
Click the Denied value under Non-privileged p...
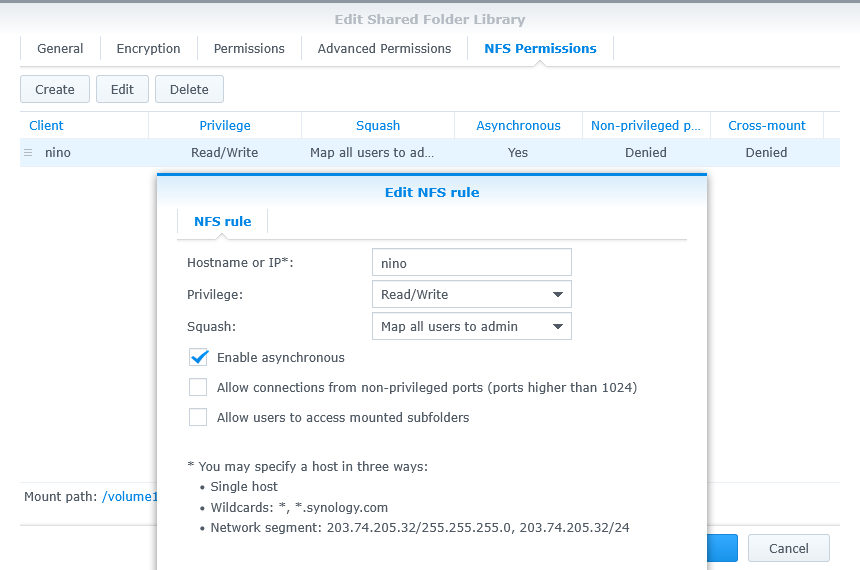point(646,153)
